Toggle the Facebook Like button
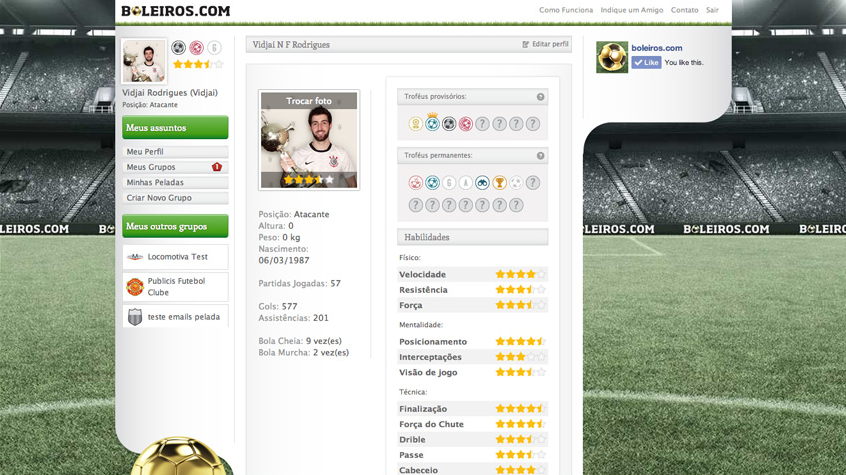Viewport: 846px width, 475px height. (646, 63)
